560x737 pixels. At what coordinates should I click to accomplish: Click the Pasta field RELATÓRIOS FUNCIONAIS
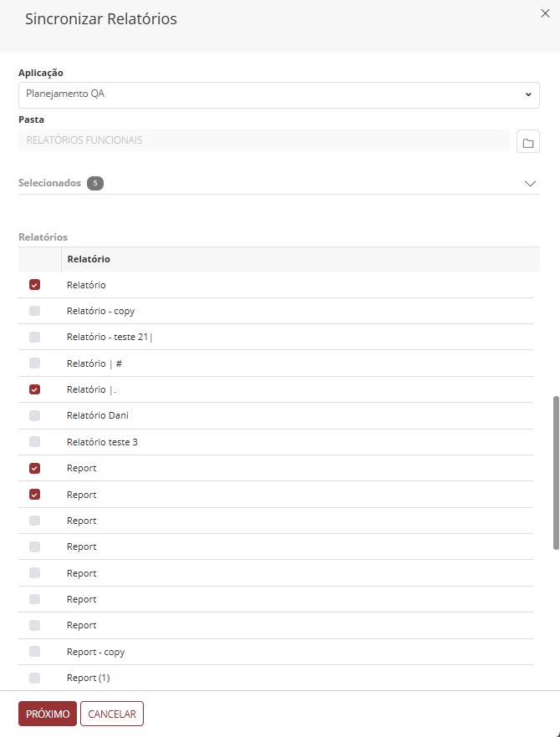[x=263, y=140]
